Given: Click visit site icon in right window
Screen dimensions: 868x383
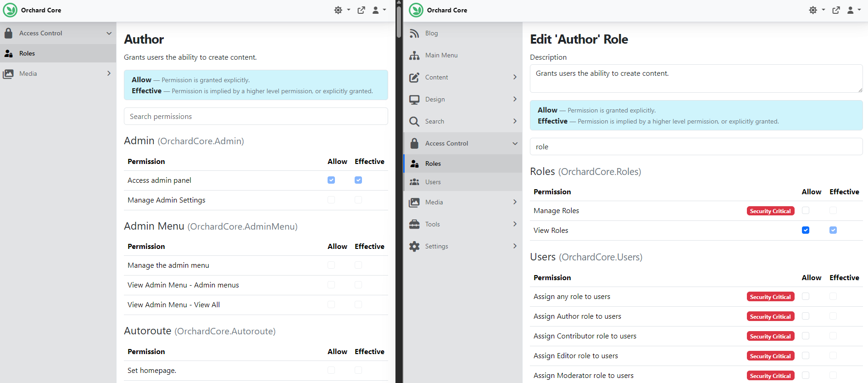Looking at the screenshot, I should coord(836,10).
